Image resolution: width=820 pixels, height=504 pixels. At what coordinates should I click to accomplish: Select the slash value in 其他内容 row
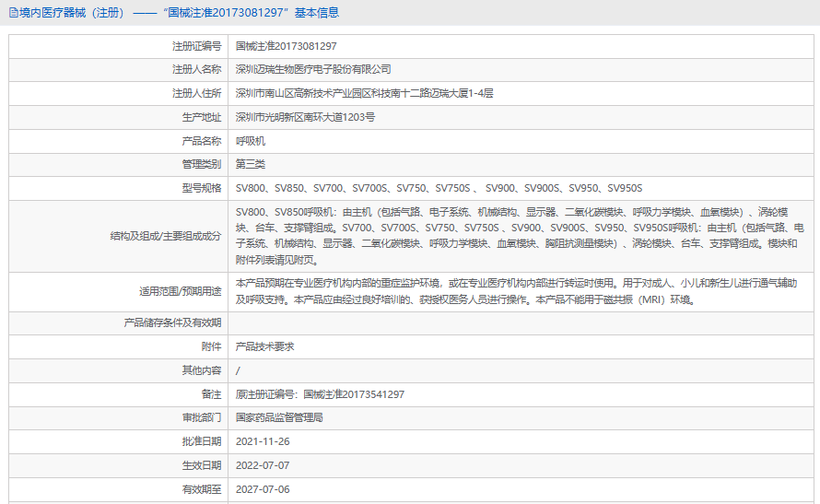(238, 371)
